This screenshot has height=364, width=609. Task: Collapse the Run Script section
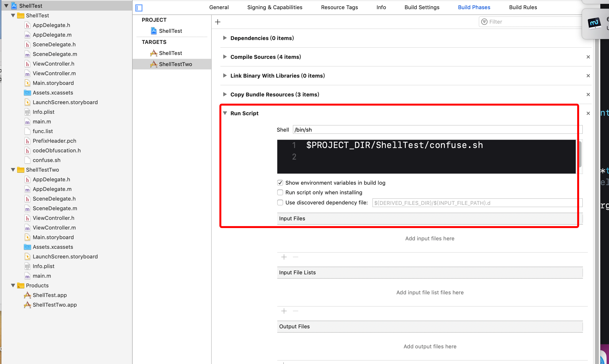point(225,113)
